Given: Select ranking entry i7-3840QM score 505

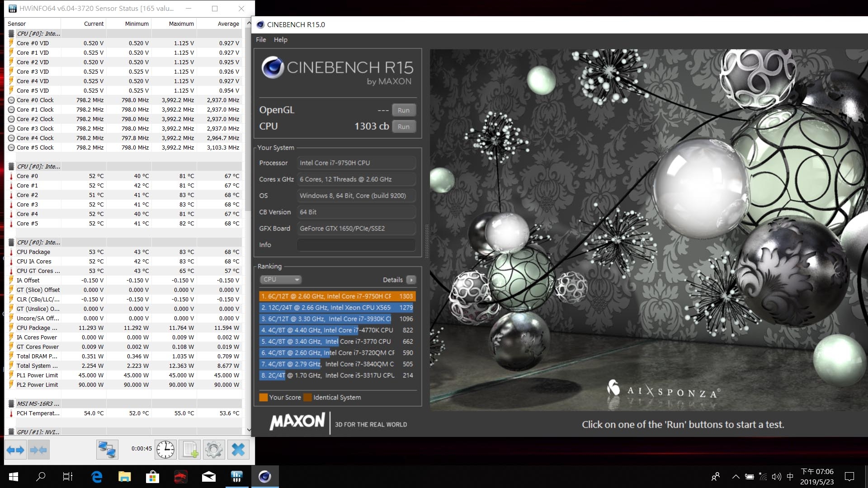Looking at the screenshot, I should pyautogui.click(x=337, y=364).
